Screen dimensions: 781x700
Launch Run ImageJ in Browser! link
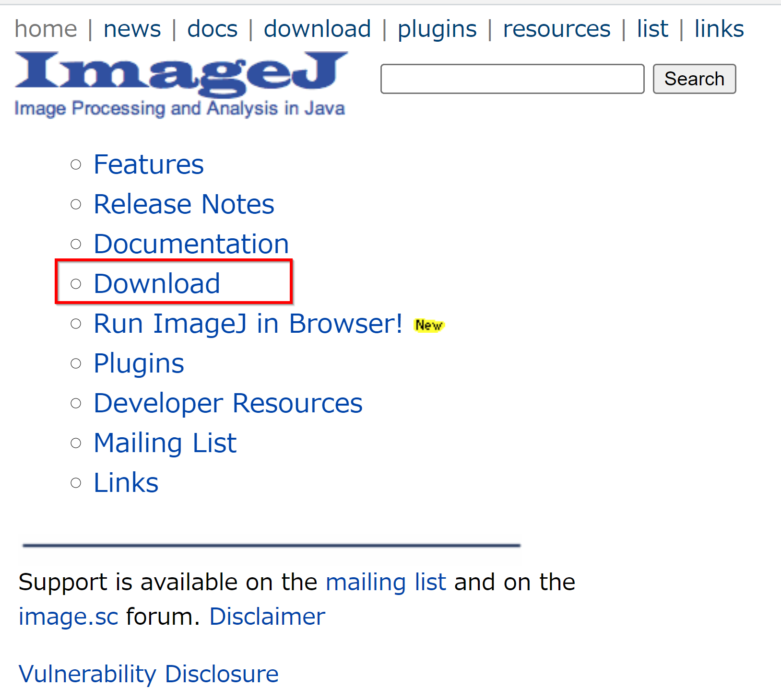click(x=248, y=324)
